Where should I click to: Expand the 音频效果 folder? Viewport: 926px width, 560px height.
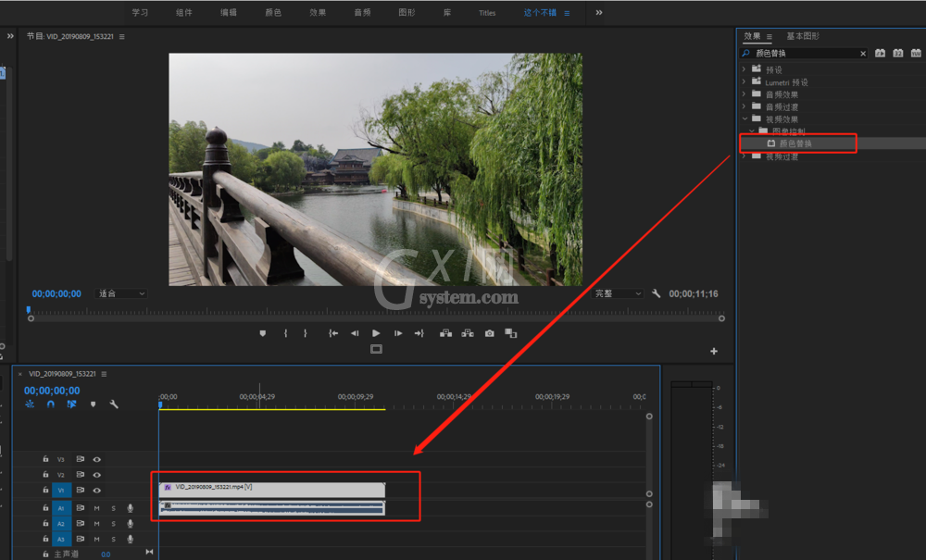pos(745,93)
